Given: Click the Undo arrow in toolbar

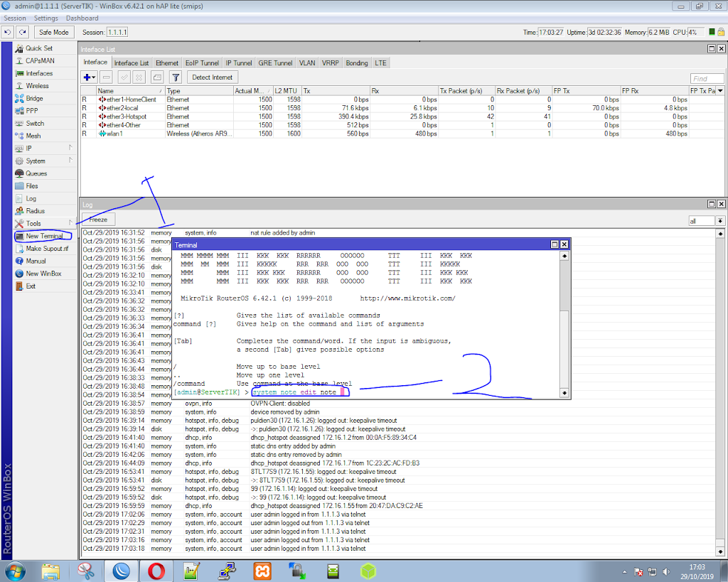Looking at the screenshot, I should (x=7, y=33).
